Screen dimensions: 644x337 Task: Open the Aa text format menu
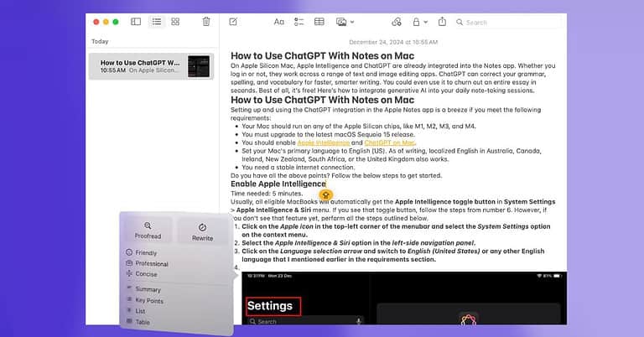click(x=279, y=22)
